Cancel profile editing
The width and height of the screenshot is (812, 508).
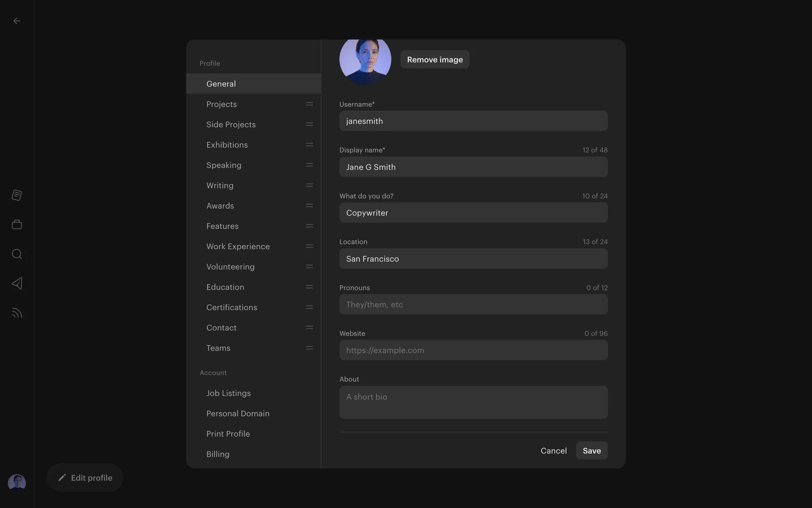tap(554, 450)
